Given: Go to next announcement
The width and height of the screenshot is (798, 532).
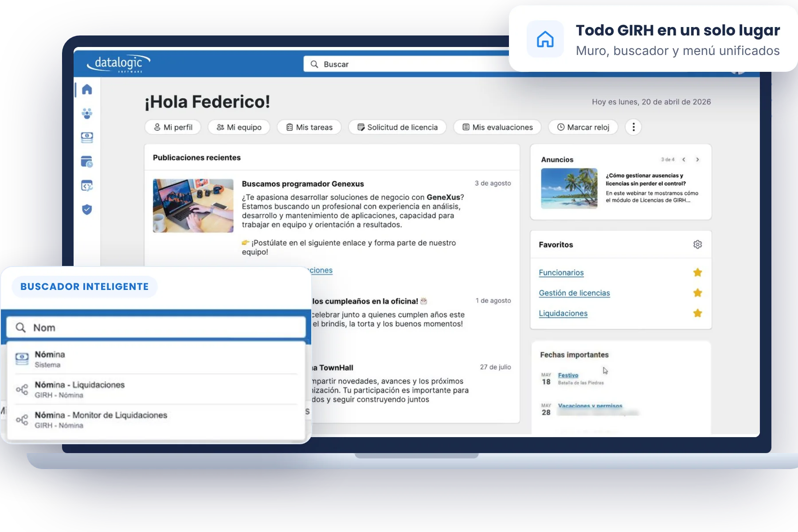Looking at the screenshot, I should pyautogui.click(x=697, y=160).
